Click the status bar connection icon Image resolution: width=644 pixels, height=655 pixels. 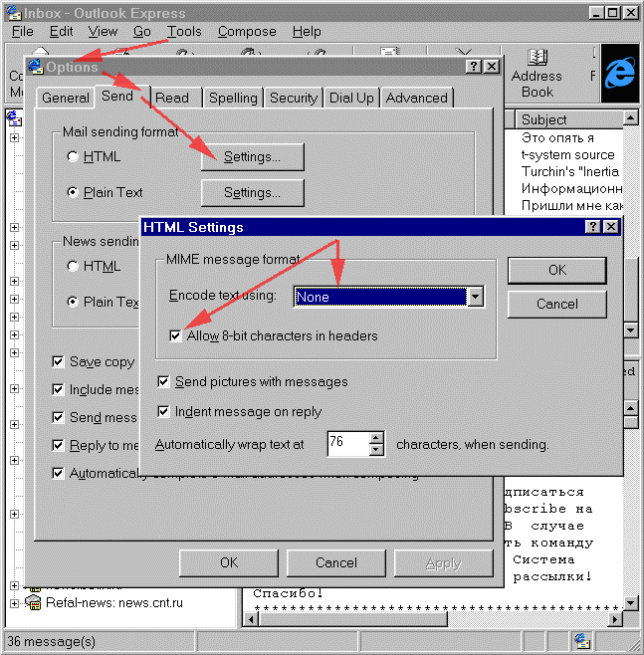[581, 641]
